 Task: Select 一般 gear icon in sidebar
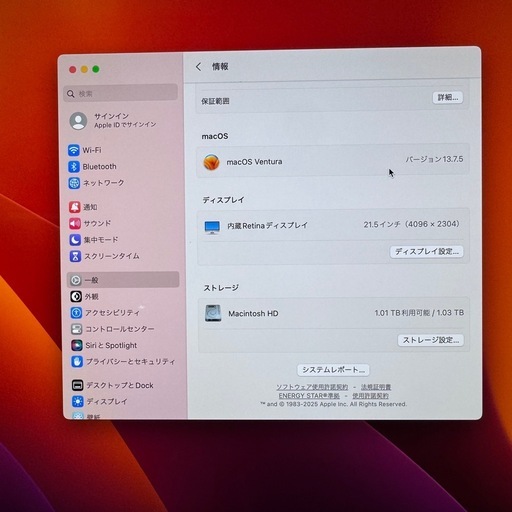[x=76, y=280]
